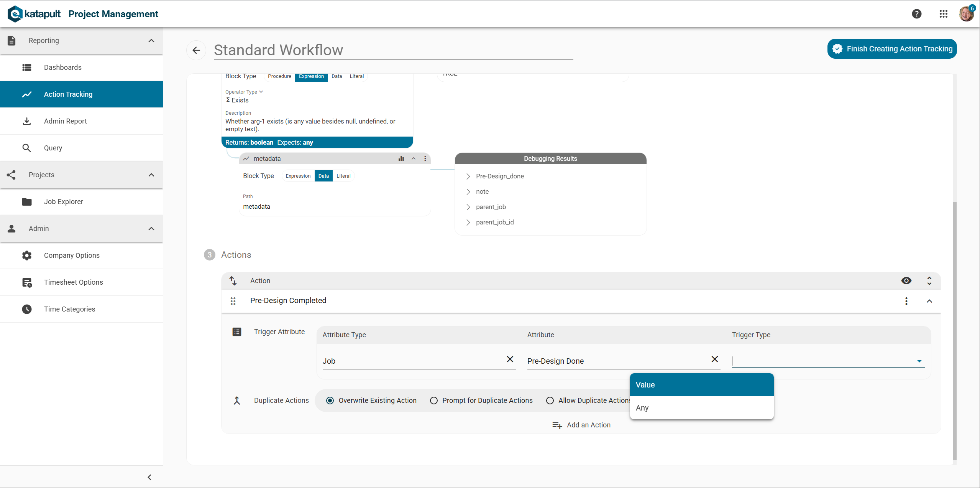Click the sort arrows icon in Action header
Screen dimensions: 980x488
click(233, 281)
